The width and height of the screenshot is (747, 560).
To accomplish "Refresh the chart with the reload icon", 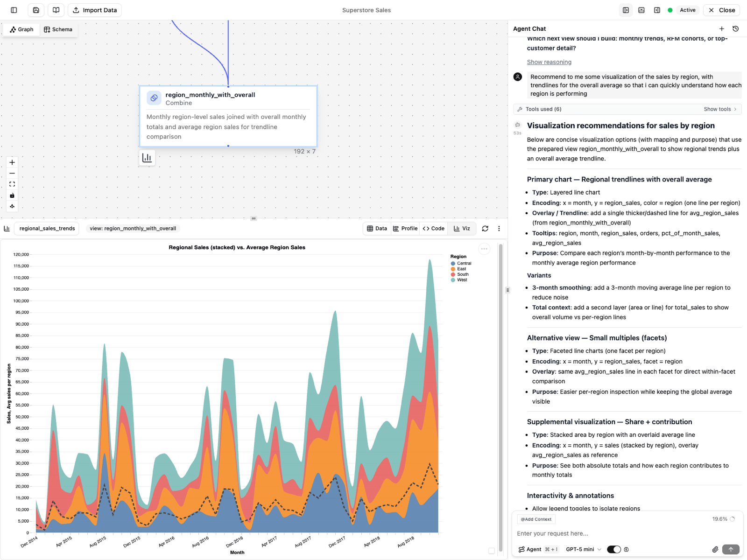I will pyautogui.click(x=485, y=229).
